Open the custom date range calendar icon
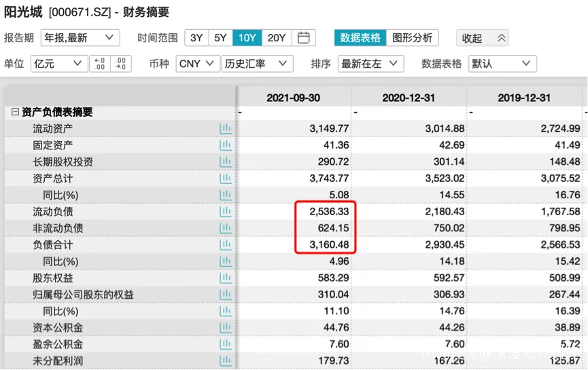Viewport: 588px width, 370px height. 305,38
